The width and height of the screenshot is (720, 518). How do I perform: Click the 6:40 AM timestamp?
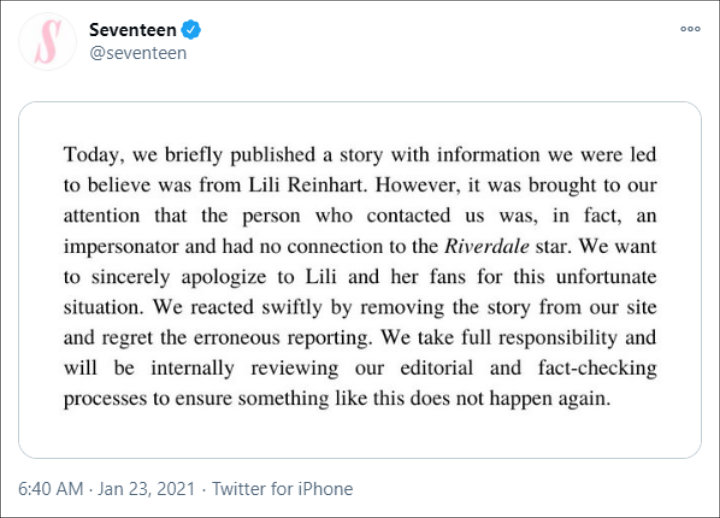(x=51, y=489)
